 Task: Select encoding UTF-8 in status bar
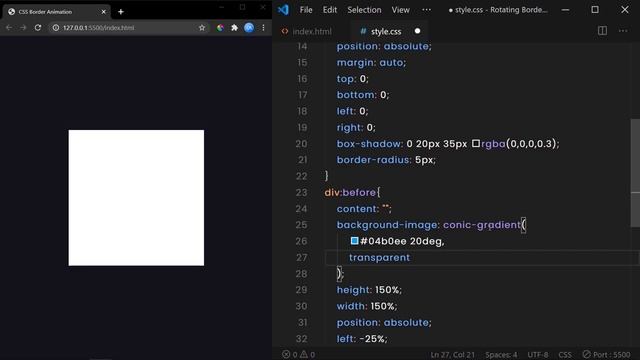click(538, 354)
